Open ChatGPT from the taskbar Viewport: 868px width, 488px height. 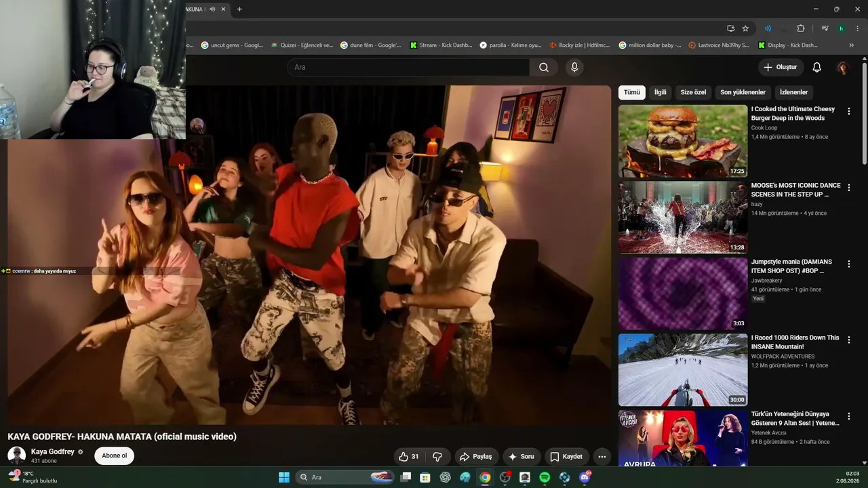[x=445, y=477]
